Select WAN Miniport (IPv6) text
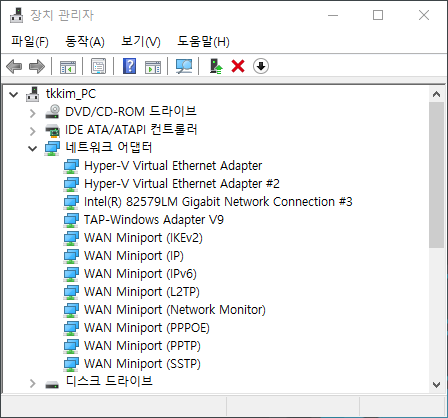The width and height of the screenshot is (448, 418). [x=140, y=274]
